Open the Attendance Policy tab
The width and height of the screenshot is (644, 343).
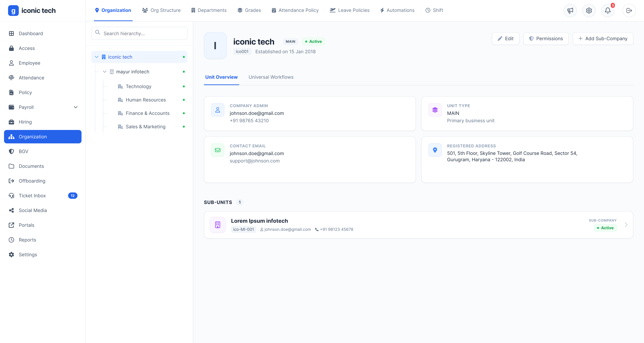295,10
